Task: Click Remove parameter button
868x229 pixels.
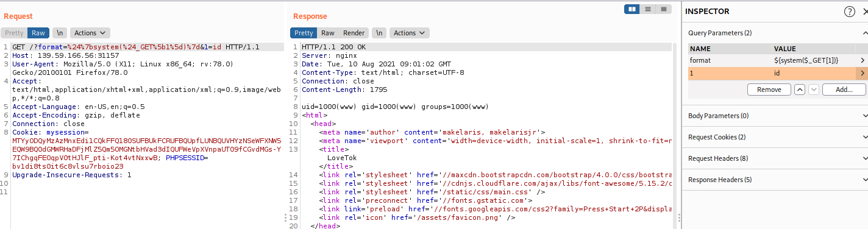Action: pyautogui.click(x=769, y=90)
